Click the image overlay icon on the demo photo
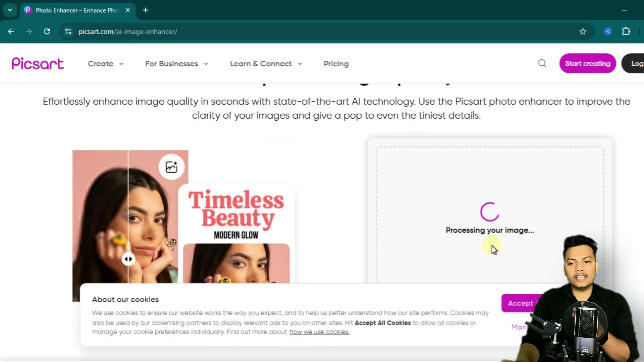 [171, 167]
